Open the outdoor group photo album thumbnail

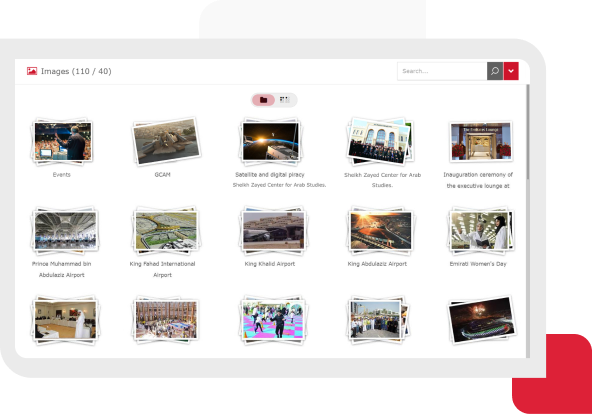click(x=379, y=320)
